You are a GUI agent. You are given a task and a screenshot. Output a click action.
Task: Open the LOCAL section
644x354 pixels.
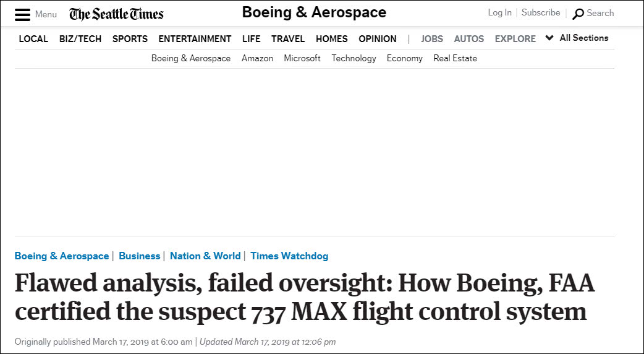(33, 38)
